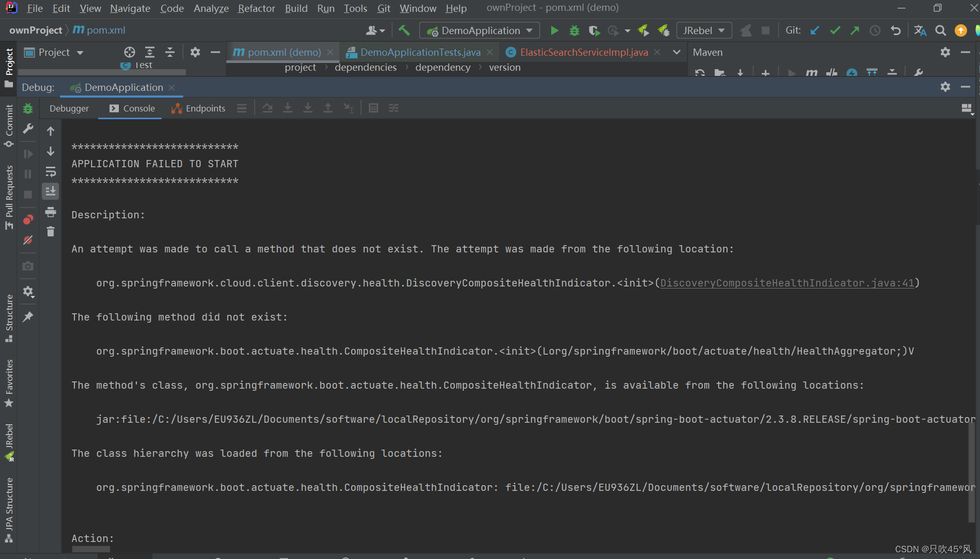The image size is (980, 559).
Task: Show hidden editor tabs chevron
Action: pyautogui.click(x=676, y=52)
